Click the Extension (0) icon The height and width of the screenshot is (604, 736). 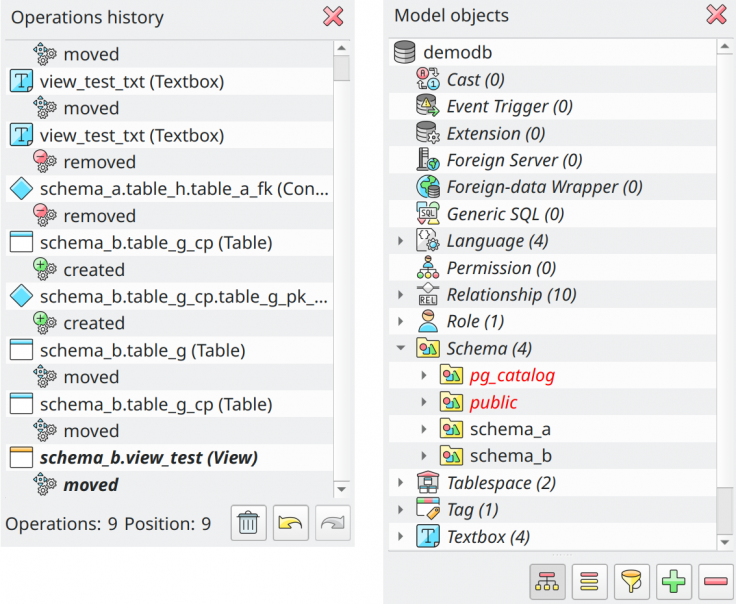pyautogui.click(x=428, y=133)
